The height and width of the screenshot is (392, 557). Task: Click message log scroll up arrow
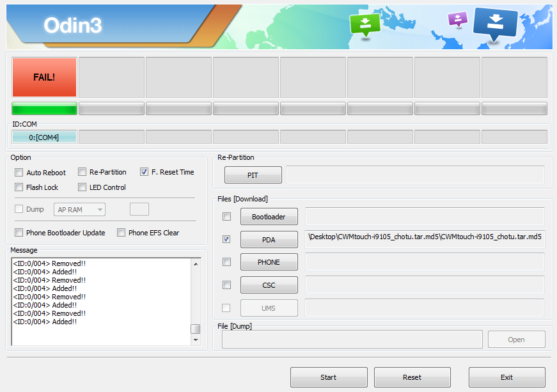[196, 264]
